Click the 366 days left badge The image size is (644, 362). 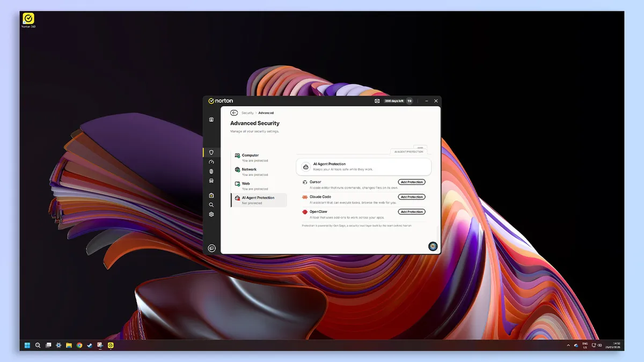[x=394, y=101]
